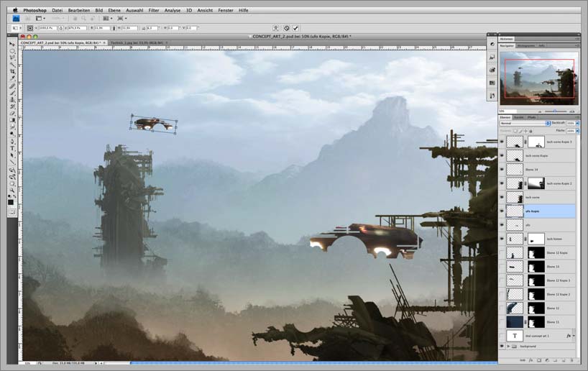This screenshot has width=588, height=371.
Task: Select the 'Ebene 14' layer
Action: point(538,170)
